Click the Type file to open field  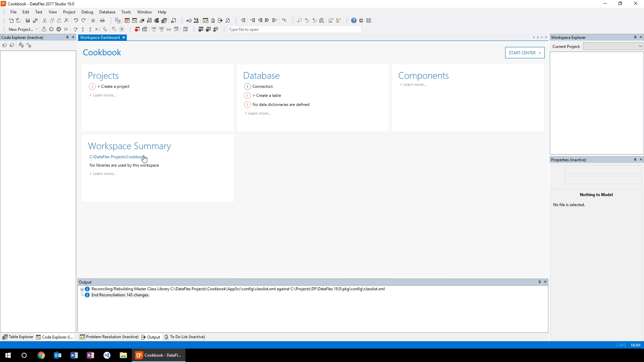pos(294,29)
